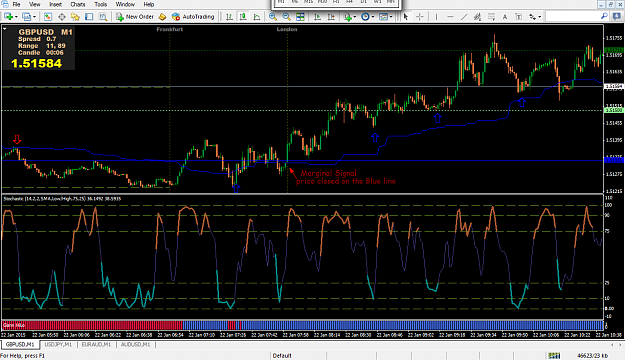Toggle the Market Watch panel

pos(48,17)
